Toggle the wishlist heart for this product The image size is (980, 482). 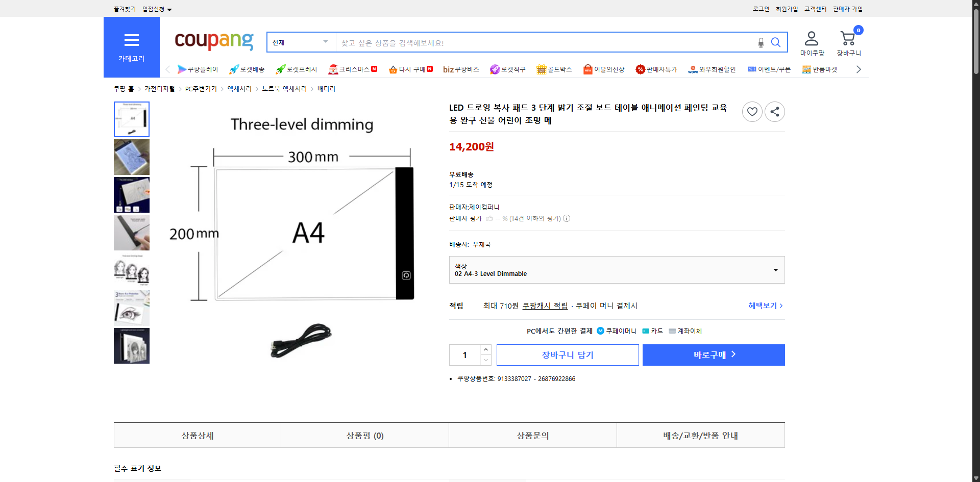coord(752,111)
